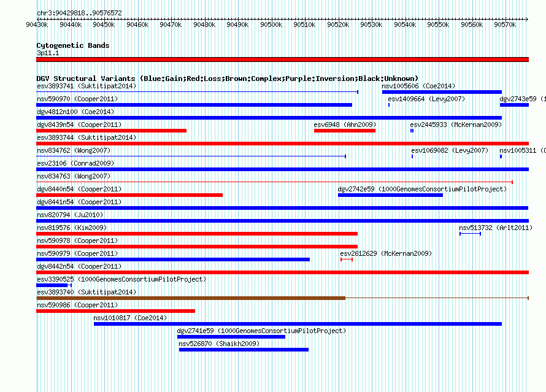Click the nsv590970 (Cooper2011) label
546x392 pixels.
coord(77,99)
